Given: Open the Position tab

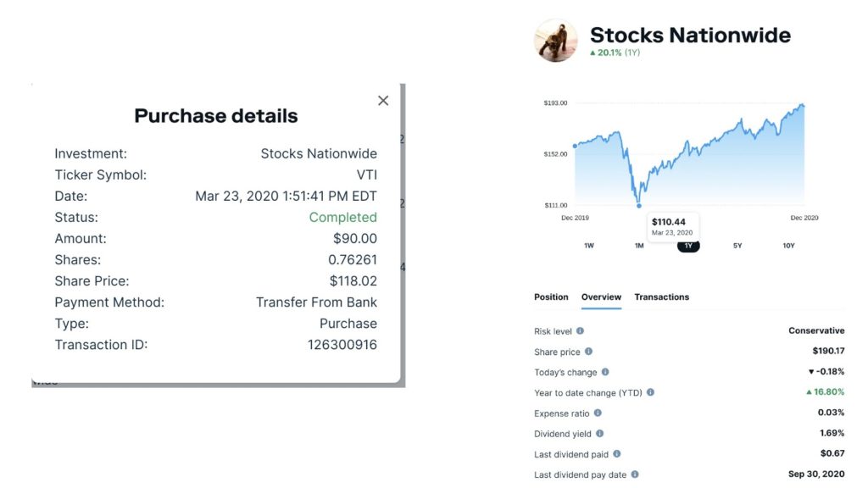Looking at the screenshot, I should (551, 297).
